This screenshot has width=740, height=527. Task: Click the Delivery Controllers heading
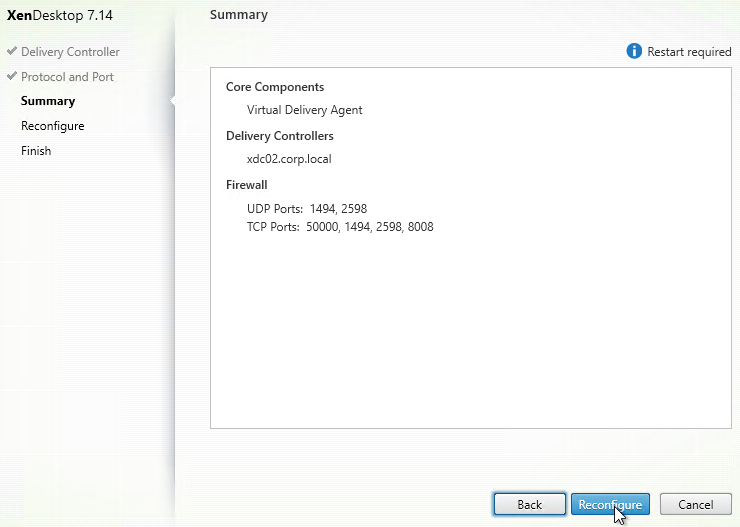click(280, 136)
